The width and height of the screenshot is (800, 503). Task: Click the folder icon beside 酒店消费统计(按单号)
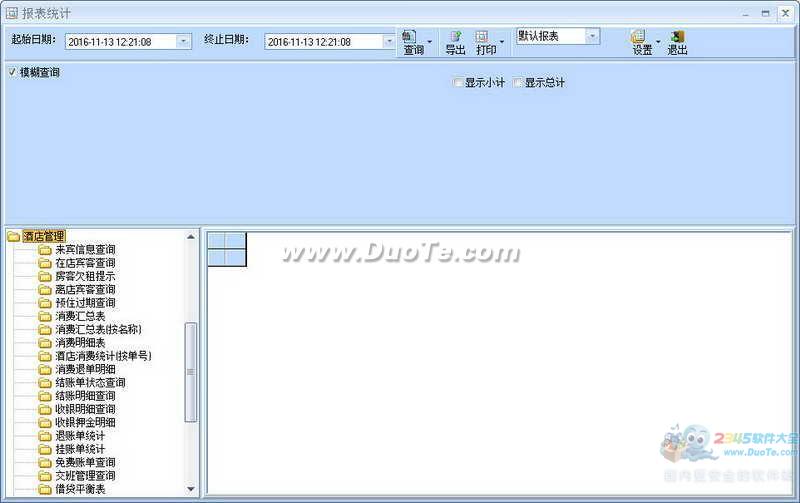tap(45, 356)
